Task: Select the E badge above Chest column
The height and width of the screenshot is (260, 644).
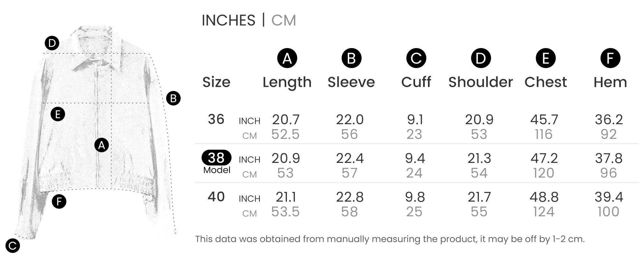Action: point(545,58)
